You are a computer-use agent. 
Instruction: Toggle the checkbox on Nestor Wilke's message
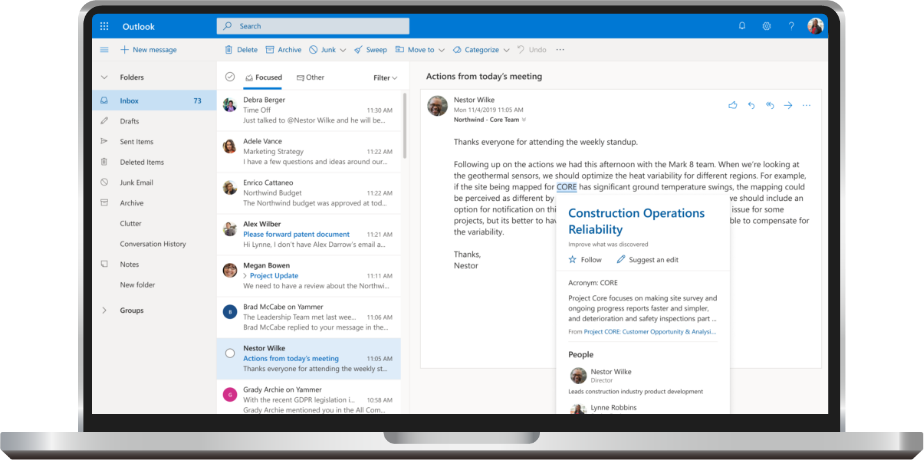pos(230,353)
